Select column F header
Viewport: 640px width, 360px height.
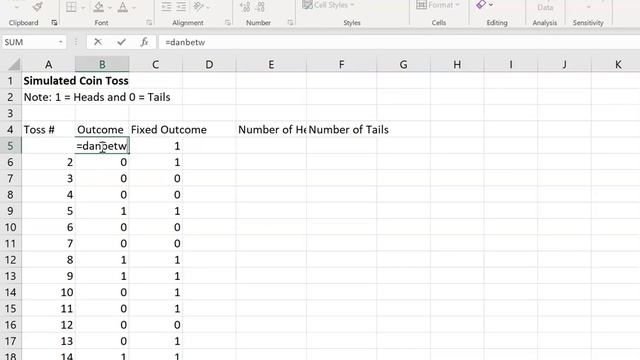341,64
